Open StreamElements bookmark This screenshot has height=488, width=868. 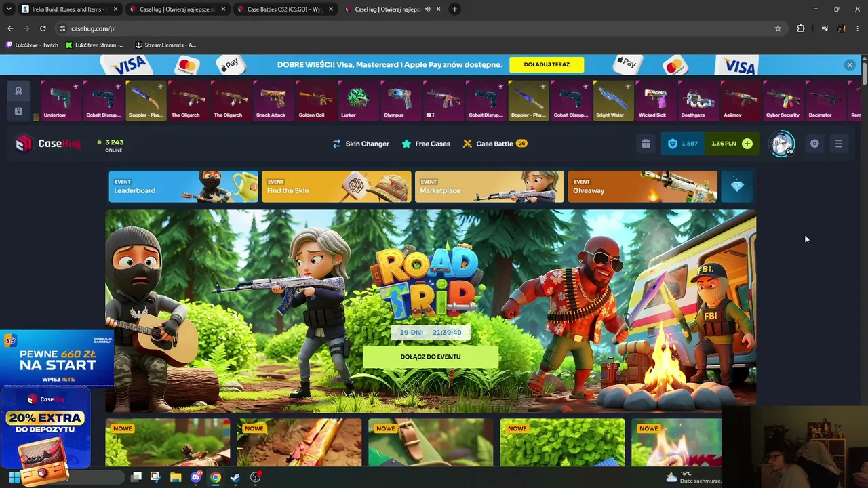tap(166, 45)
